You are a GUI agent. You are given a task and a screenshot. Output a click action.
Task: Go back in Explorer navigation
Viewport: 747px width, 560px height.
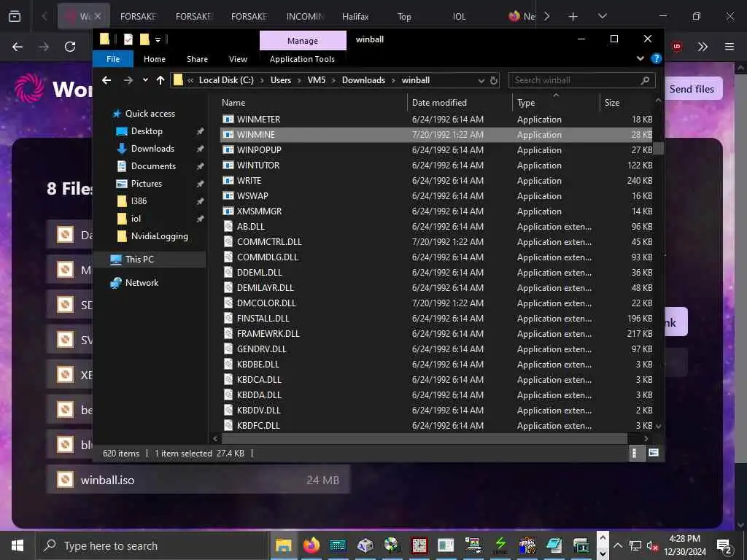coord(107,80)
